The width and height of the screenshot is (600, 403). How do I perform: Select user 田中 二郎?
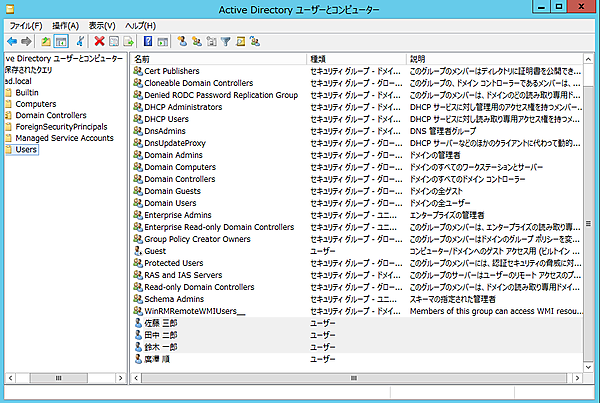pos(161,335)
